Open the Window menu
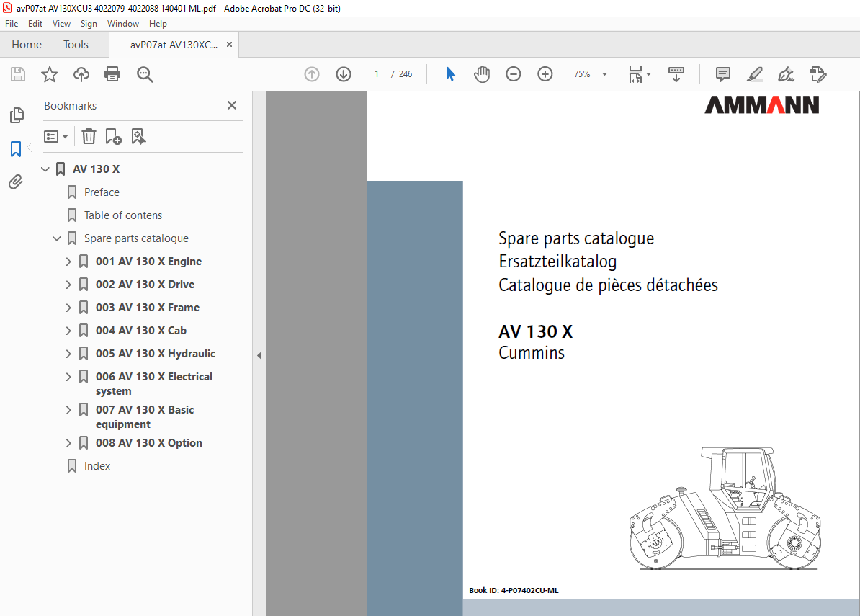This screenshot has height=616, width=860. coord(123,24)
